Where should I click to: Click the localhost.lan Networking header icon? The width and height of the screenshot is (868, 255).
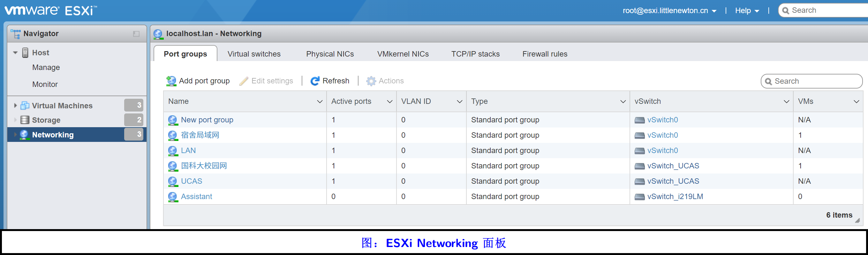158,34
